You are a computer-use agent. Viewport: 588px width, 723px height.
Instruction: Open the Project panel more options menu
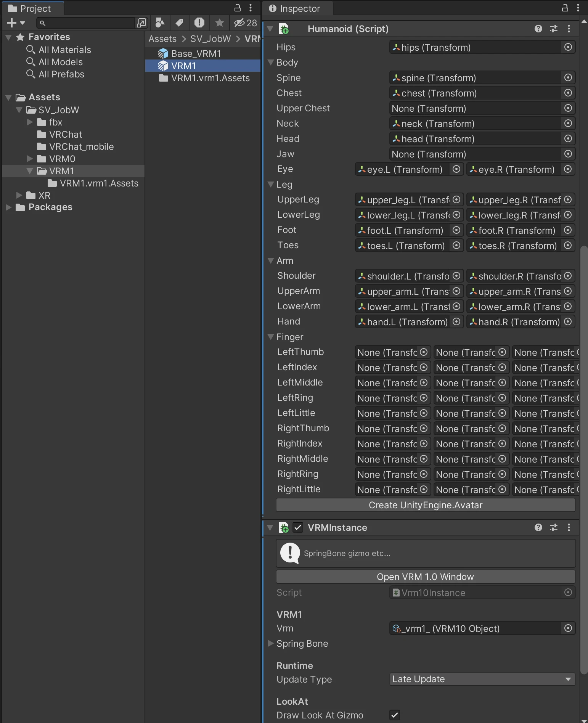click(x=251, y=8)
